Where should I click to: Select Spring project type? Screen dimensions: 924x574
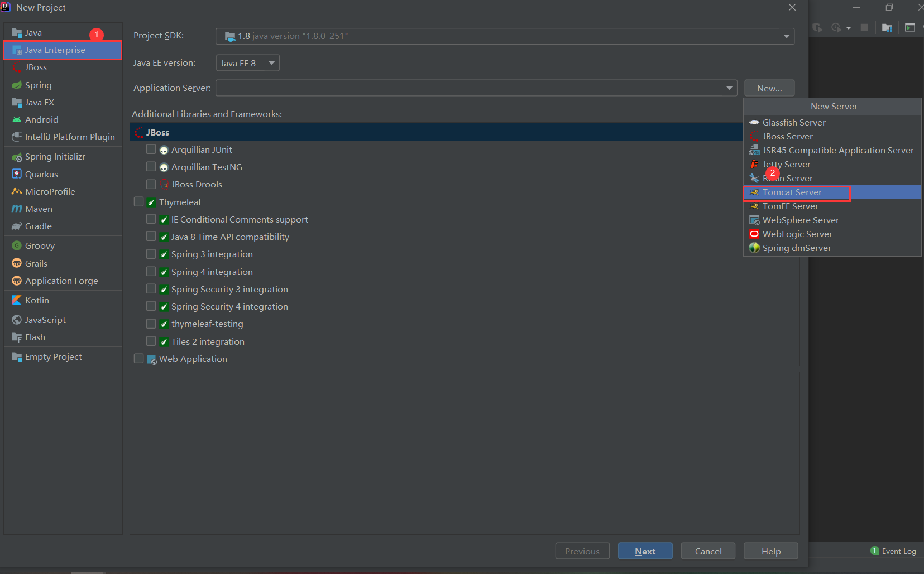click(63, 85)
